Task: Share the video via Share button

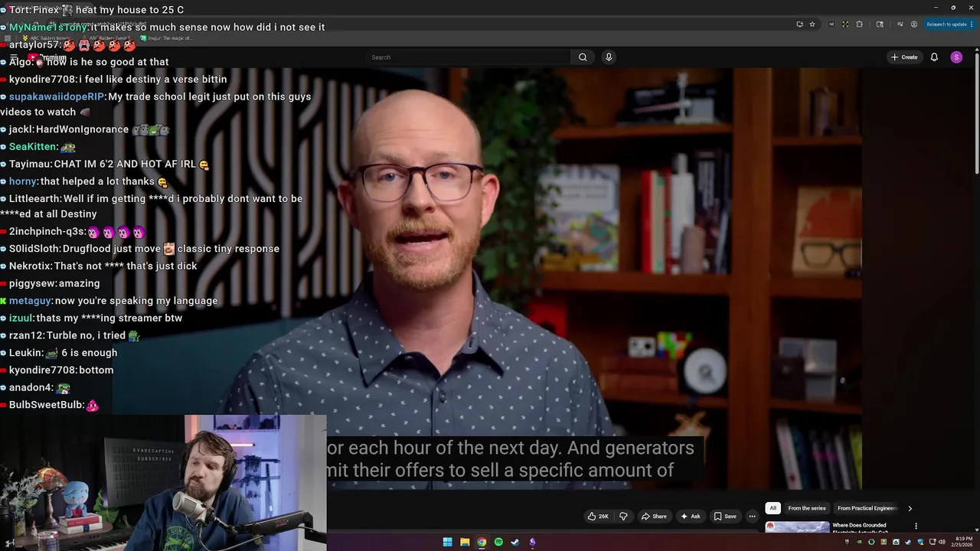Action: [x=654, y=517]
